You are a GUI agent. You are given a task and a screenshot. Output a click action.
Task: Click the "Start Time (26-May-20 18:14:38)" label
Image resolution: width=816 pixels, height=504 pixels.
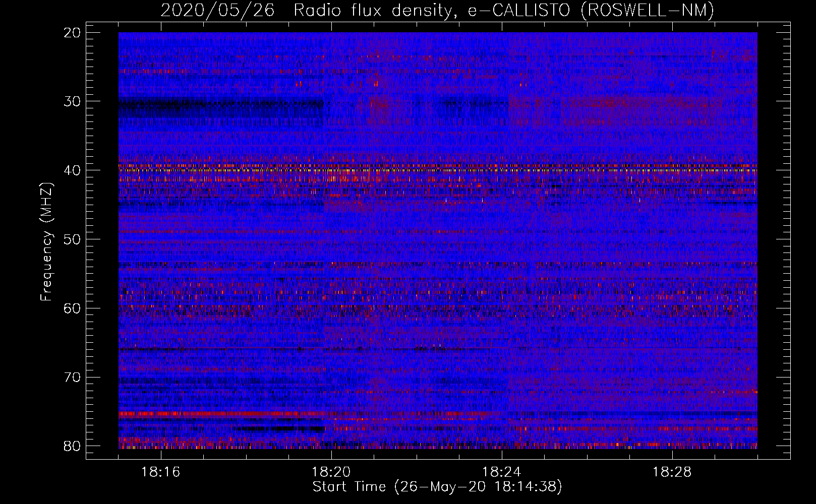point(437,487)
